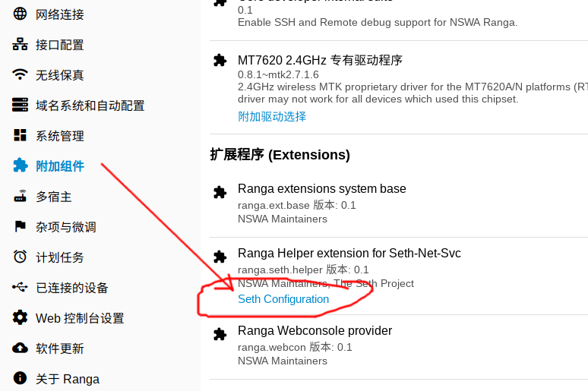Image resolution: width=588 pixels, height=391 pixels.
Task: Click the flag icon beside 杂项与微调
Action: (x=20, y=226)
